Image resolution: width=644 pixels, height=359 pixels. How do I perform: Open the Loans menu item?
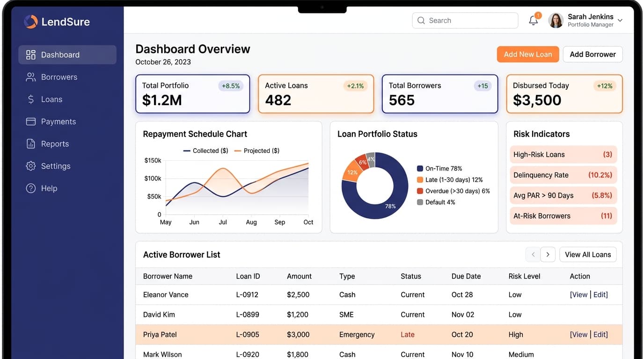tap(67, 99)
